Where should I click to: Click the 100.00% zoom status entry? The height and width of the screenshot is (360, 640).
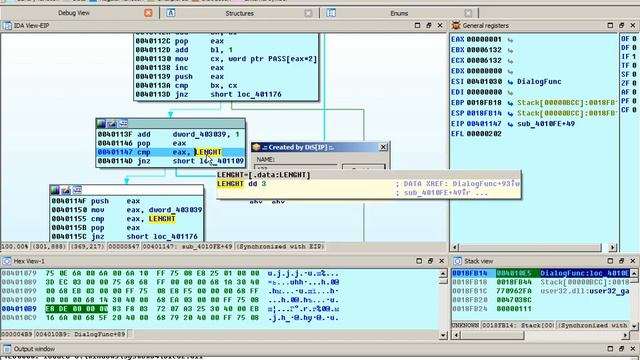point(15,247)
